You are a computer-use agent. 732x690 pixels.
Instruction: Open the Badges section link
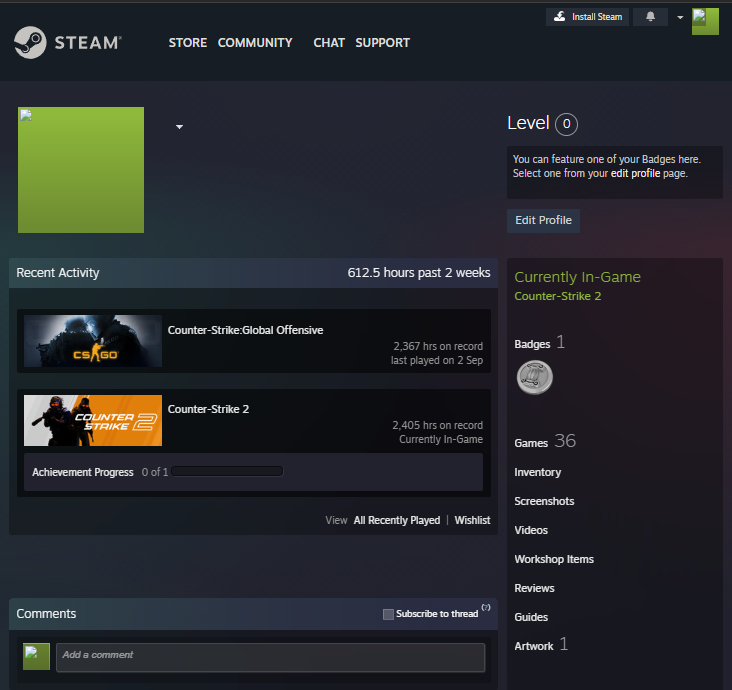[x=532, y=344]
